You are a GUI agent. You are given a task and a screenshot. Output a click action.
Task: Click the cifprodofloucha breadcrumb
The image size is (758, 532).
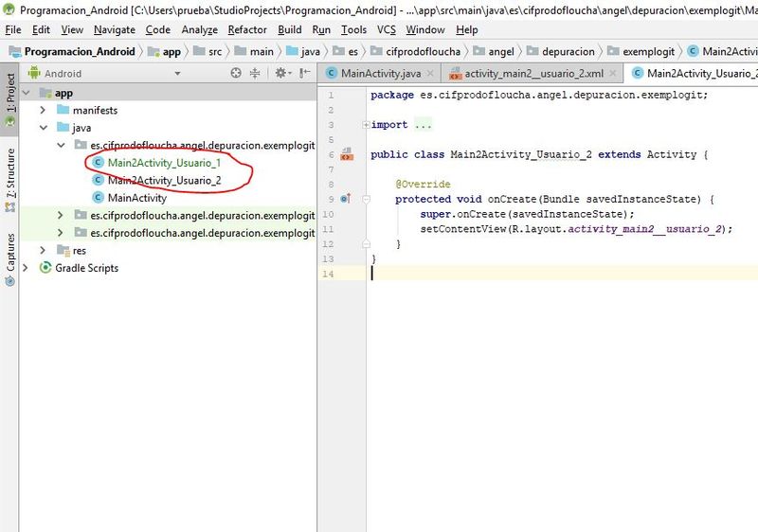(416, 51)
